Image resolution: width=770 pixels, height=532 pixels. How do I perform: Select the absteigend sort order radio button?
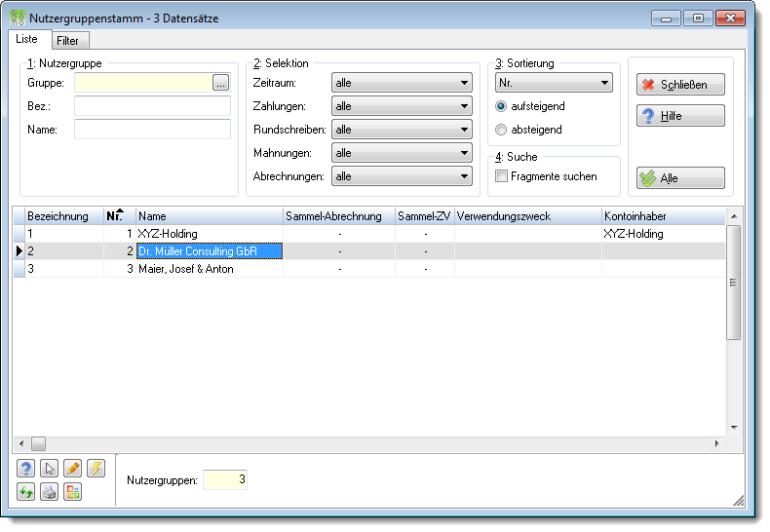pyautogui.click(x=501, y=130)
